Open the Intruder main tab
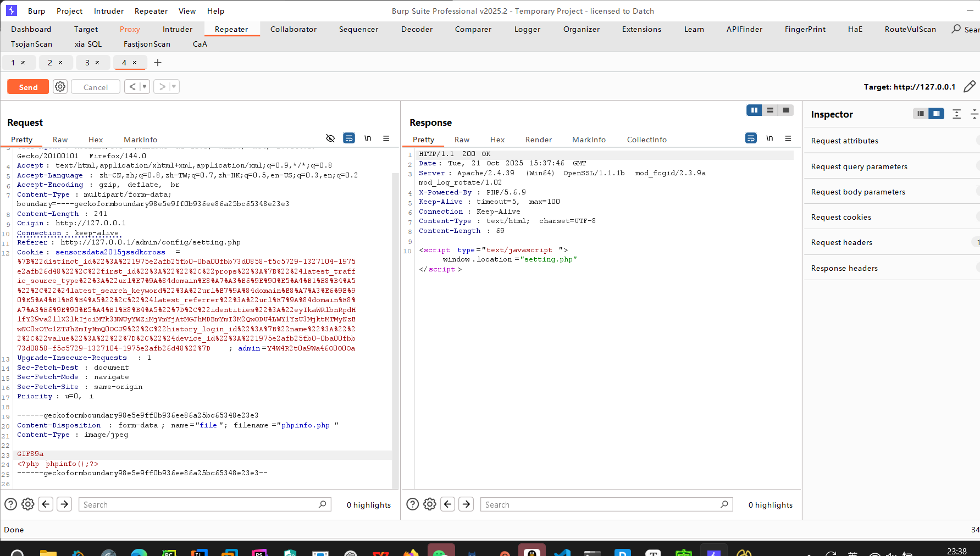 177,29
